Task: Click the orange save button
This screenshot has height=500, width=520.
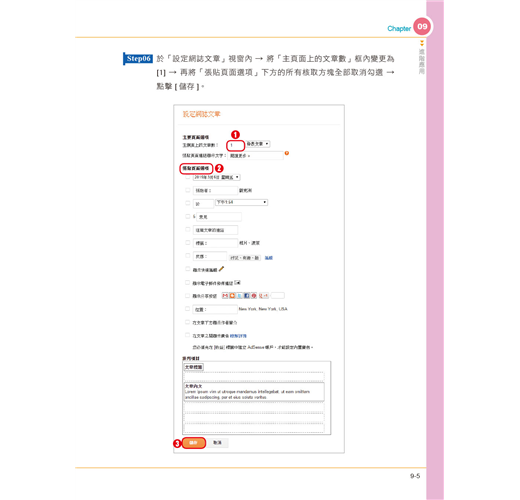Action: (x=194, y=443)
